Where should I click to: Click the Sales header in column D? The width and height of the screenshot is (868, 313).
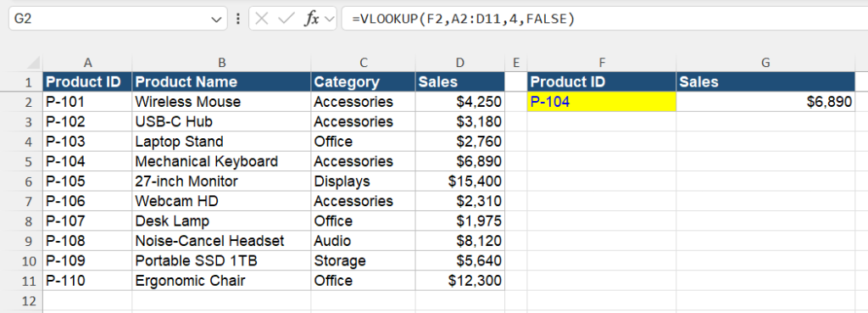[x=460, y=82]
